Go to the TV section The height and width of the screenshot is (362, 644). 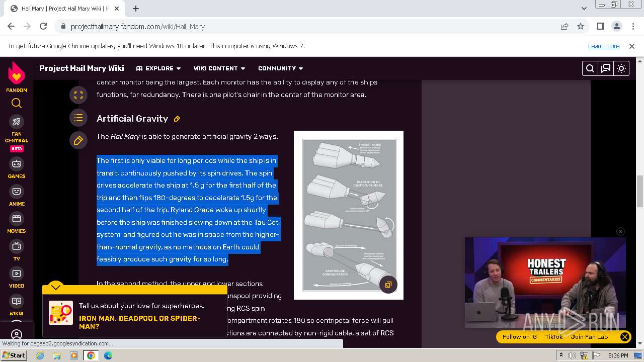tap(17, 251)
